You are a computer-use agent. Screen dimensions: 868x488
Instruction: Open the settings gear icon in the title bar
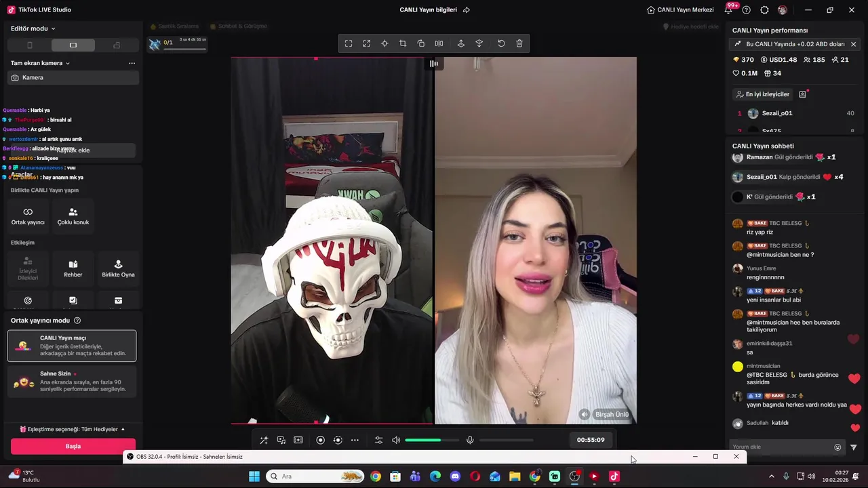(765, 10)
